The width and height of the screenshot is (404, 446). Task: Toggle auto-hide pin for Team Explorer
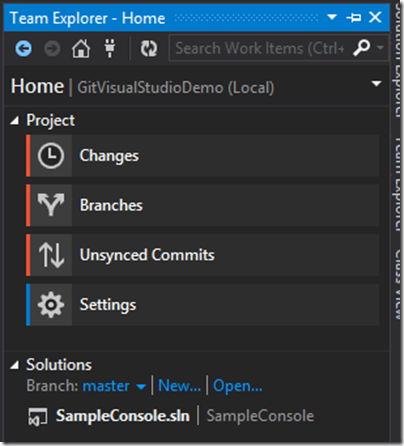coord(353,17)
